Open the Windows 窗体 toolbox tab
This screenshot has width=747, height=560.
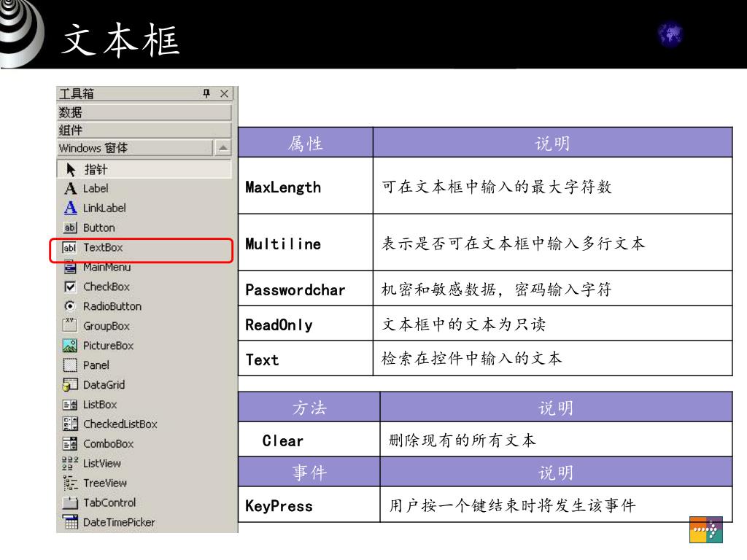coord(135,148)
